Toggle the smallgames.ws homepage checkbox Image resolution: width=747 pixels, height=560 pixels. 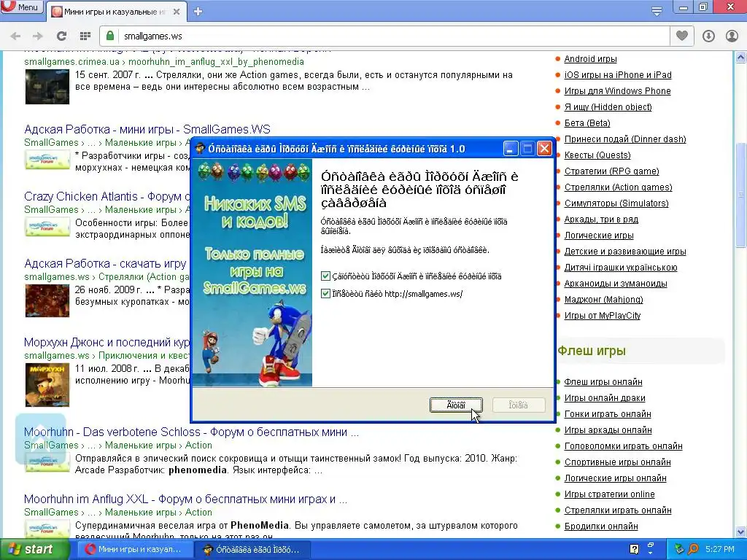click(x=325, y=294)
